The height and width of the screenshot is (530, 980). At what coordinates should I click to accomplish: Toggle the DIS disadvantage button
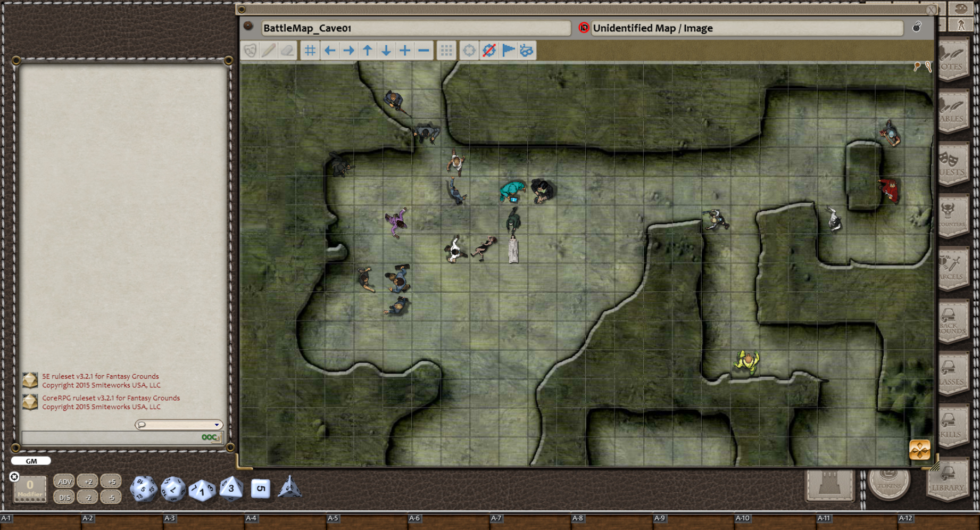64,498
